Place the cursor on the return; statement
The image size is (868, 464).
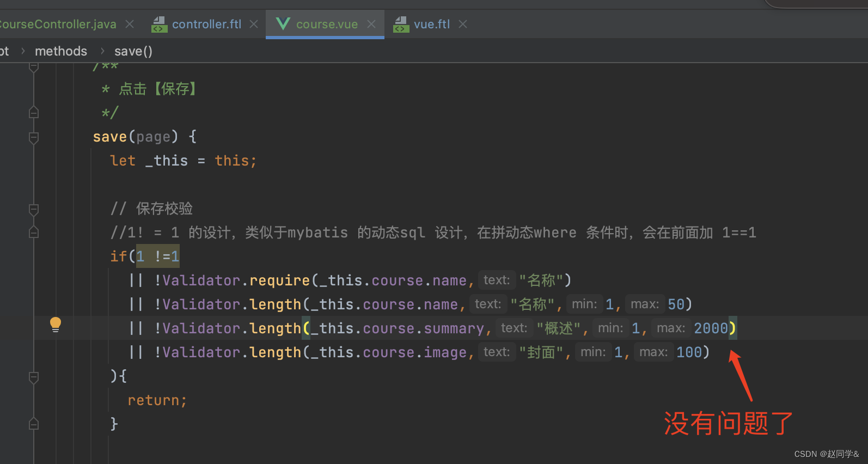[157, 400]
